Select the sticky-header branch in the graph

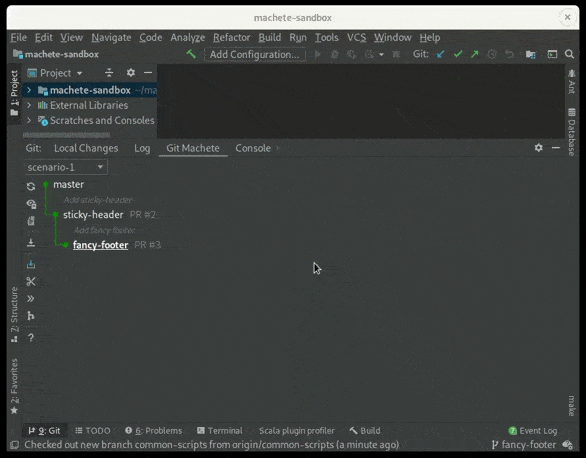click(93, 215)
